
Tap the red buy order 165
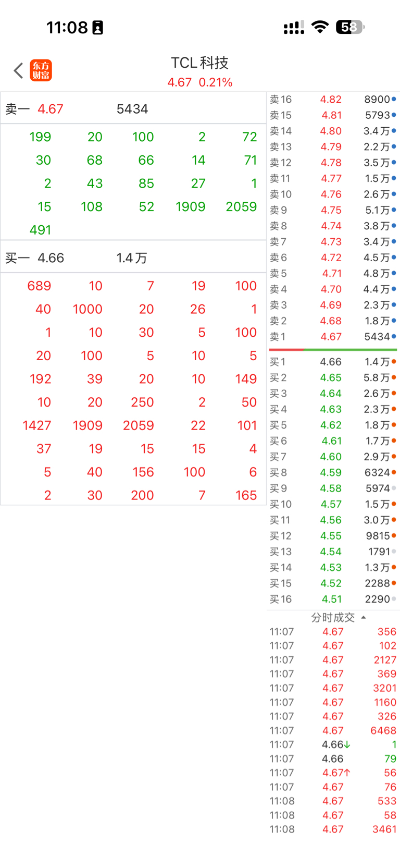(246, 495)
